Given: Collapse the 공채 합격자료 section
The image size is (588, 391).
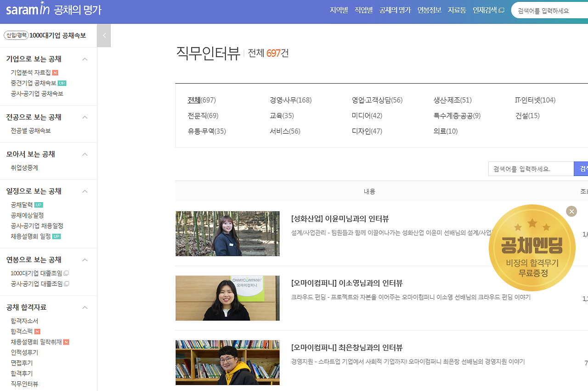Looking at the screenshot, I should pos(85,307).
